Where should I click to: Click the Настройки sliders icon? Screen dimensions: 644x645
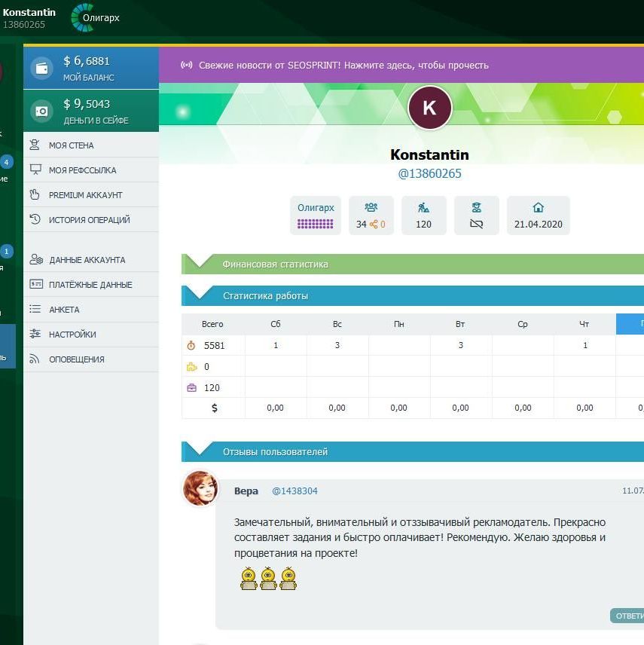point(35,334)
